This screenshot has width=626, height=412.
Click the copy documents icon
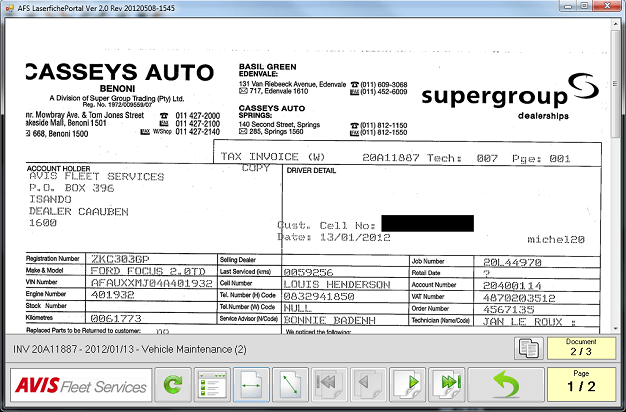[529, 349]
